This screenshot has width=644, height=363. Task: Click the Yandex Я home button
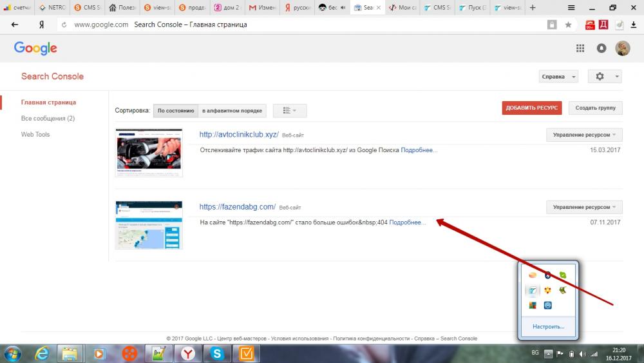point(41,25)
